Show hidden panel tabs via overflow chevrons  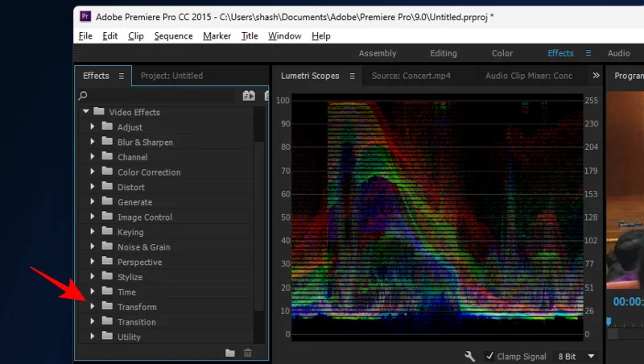pos(596,76)
